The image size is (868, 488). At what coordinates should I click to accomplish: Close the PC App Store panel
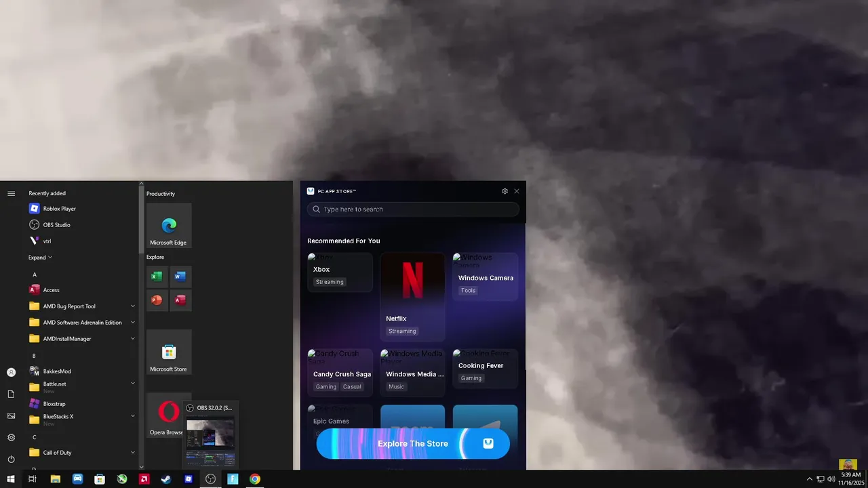click(517, 191)
